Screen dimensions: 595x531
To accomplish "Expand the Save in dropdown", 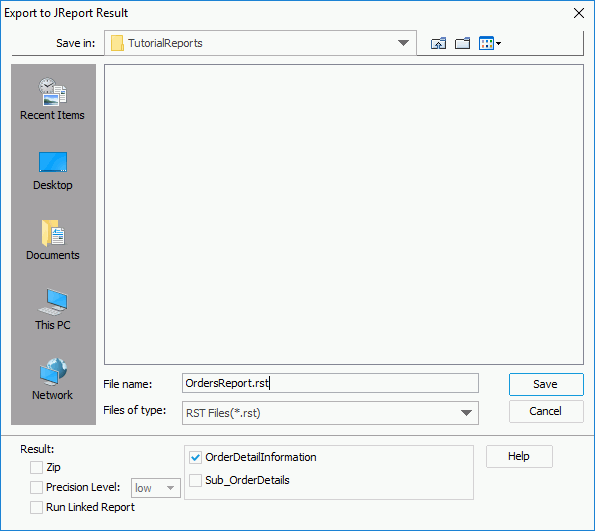I will point(403,43).
